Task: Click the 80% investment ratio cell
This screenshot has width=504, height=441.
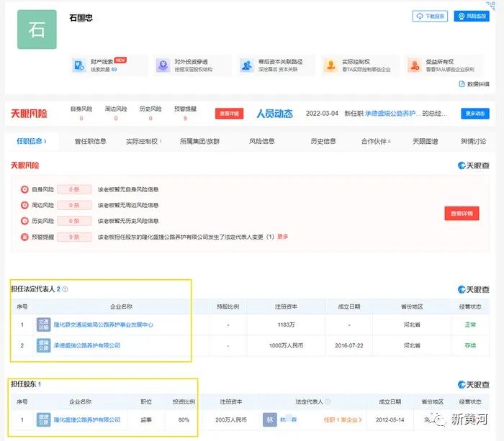Action: coord(184,420)
